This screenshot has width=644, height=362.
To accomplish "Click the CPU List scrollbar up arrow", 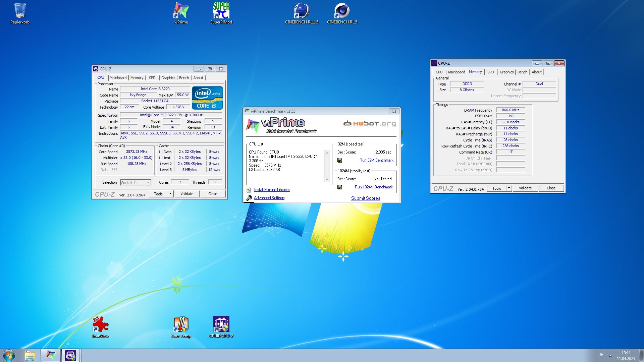I will [x=327, y=153].
